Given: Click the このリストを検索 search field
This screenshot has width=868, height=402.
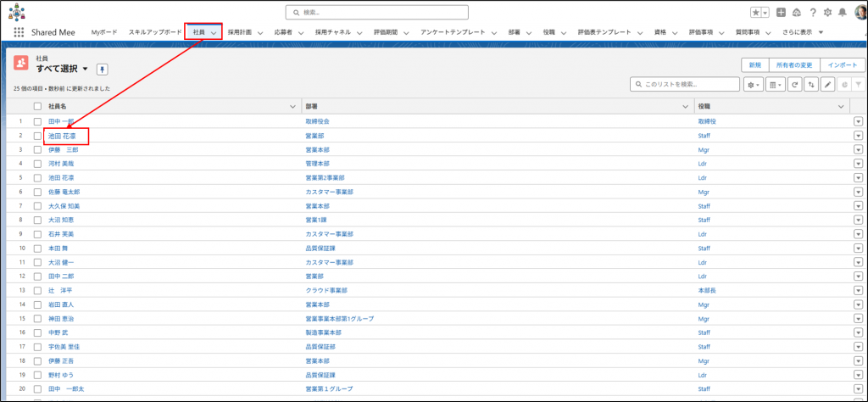Looking at the screenshot, I should (x=685, y=85).
